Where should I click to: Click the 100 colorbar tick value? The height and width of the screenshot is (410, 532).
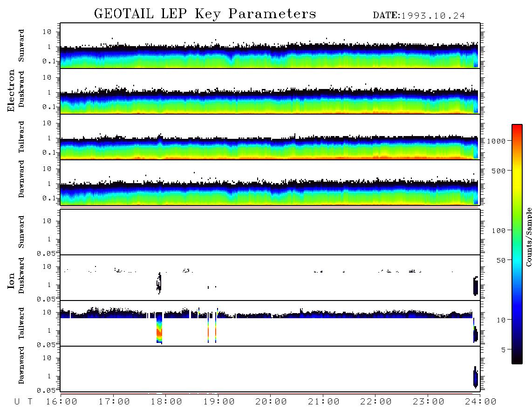click(498, 231)
